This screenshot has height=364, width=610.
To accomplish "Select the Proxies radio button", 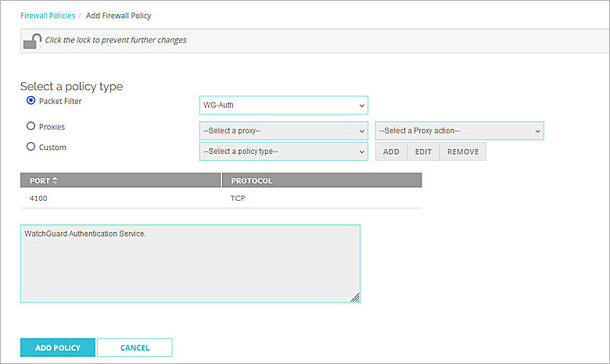I will (x=30, y=127).
